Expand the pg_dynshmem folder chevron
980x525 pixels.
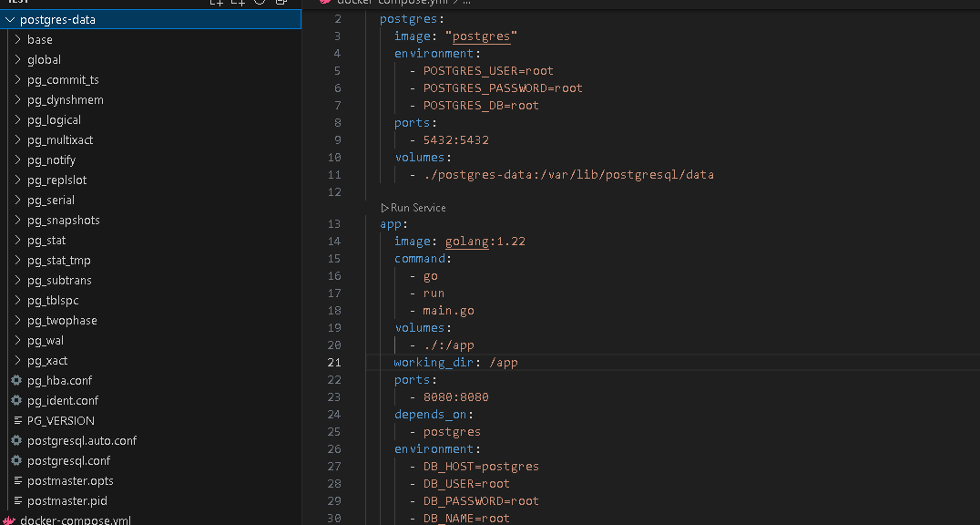click(x=17, y=99)
